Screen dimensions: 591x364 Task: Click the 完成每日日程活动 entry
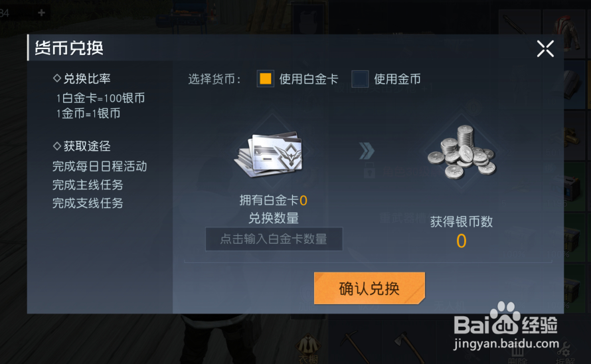coord(100,166)
